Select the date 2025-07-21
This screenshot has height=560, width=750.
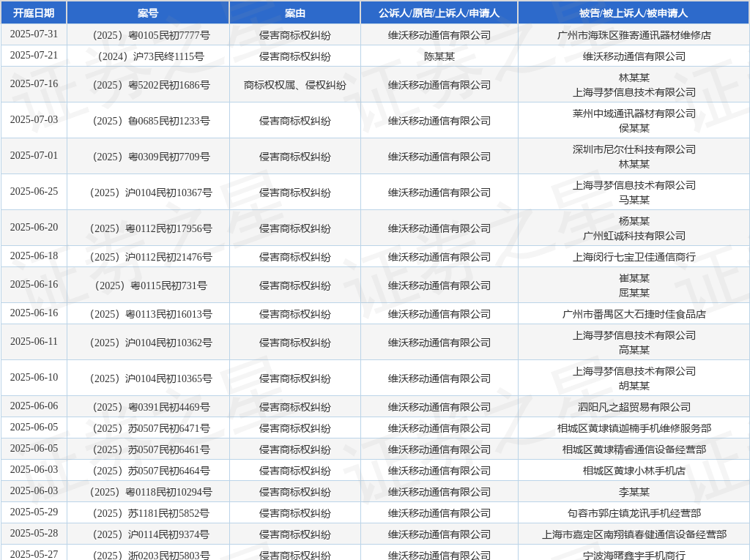pyautogui.click(x=34, y=55)
